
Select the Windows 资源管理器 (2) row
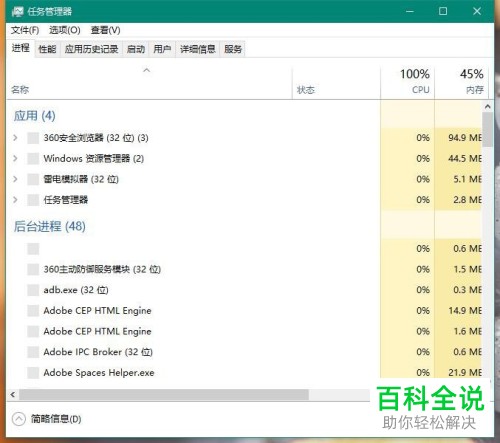point(244,159)
